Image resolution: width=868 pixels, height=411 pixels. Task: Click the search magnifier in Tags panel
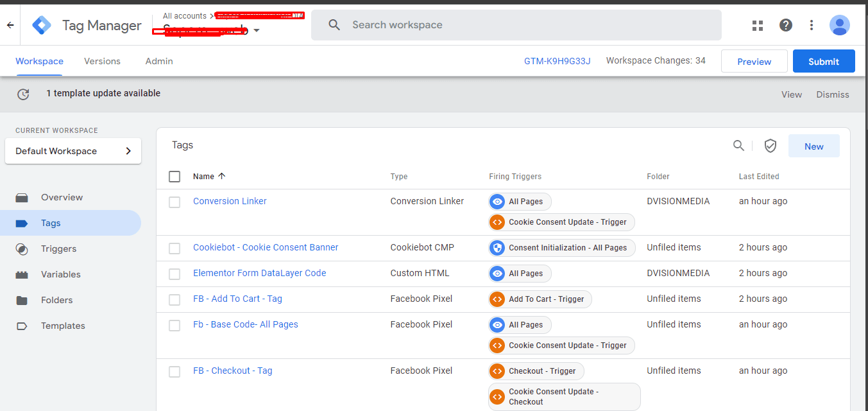[739, 146]
